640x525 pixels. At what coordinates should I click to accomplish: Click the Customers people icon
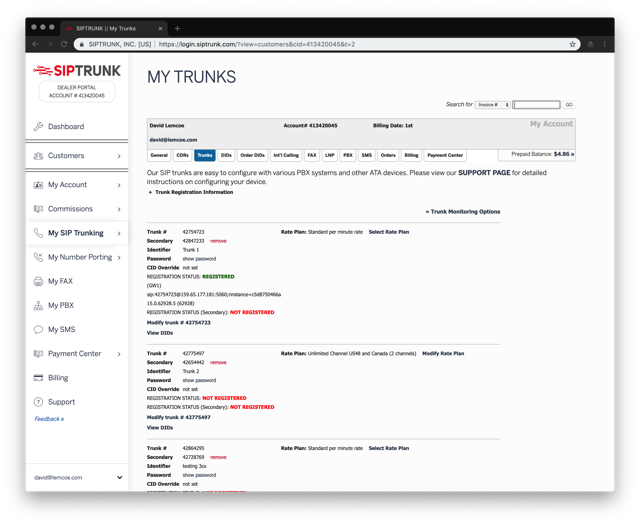tap(38, 156)
